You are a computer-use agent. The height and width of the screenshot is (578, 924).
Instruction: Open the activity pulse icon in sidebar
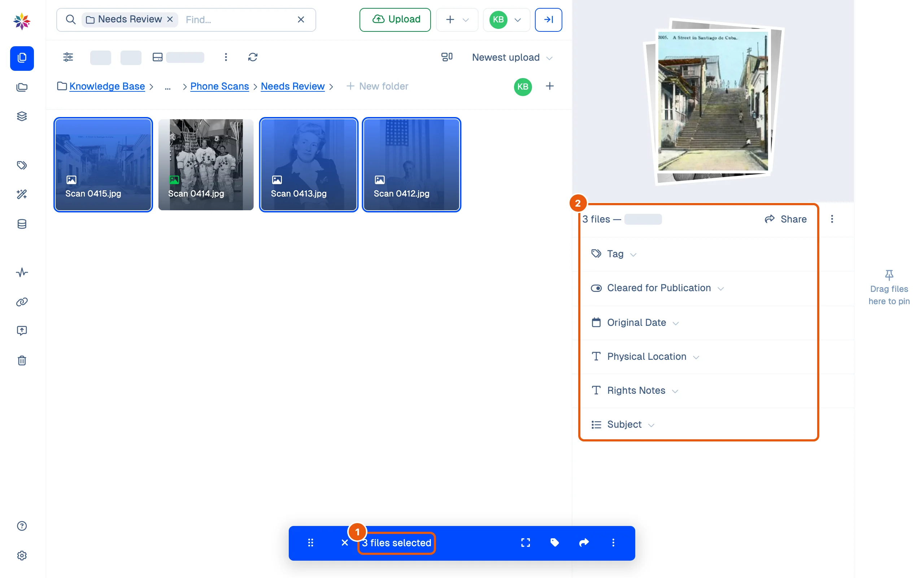[x=22, y=272]
